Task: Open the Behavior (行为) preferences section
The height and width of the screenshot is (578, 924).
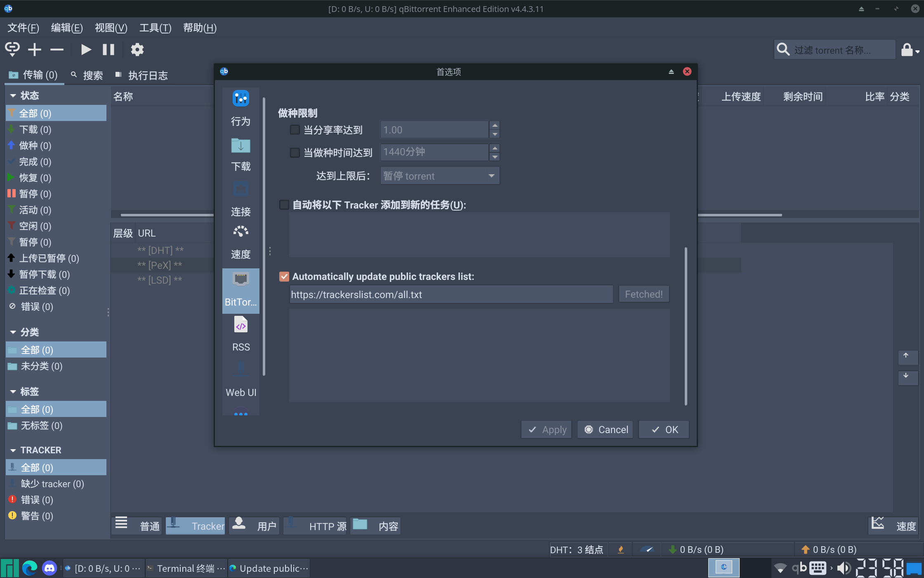Action: click(x=240, y=107)
